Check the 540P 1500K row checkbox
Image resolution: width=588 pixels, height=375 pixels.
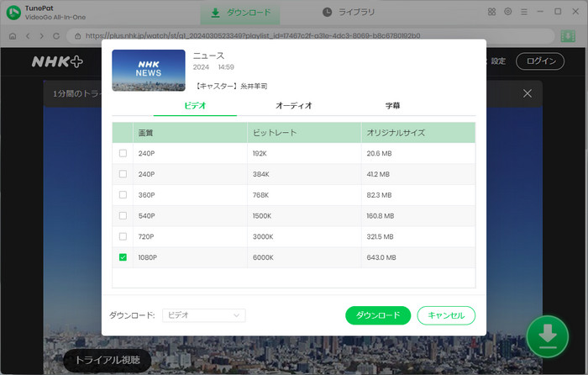pyautogui.click(x=123, y=215)
